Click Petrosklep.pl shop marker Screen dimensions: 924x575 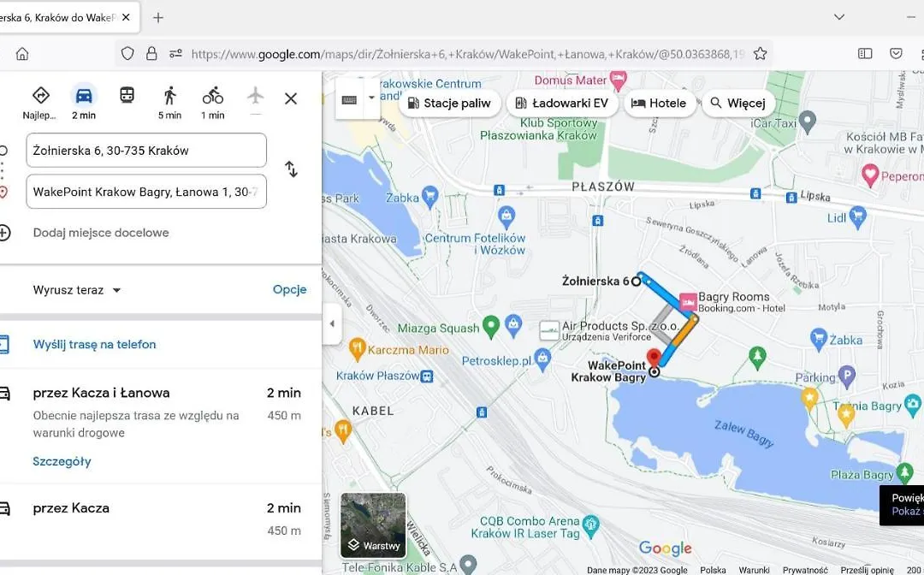coord(542,358)
